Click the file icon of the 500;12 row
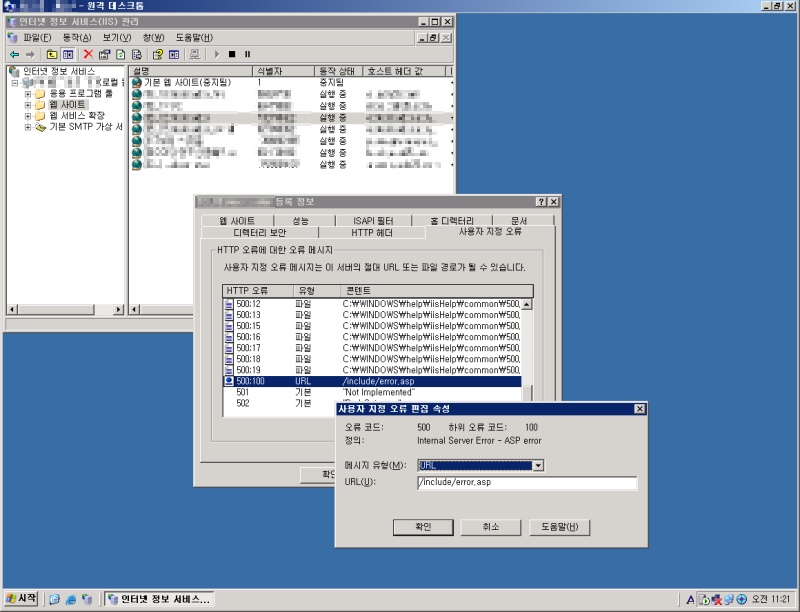This screenshot has height=612, width=800. point(229,304)
